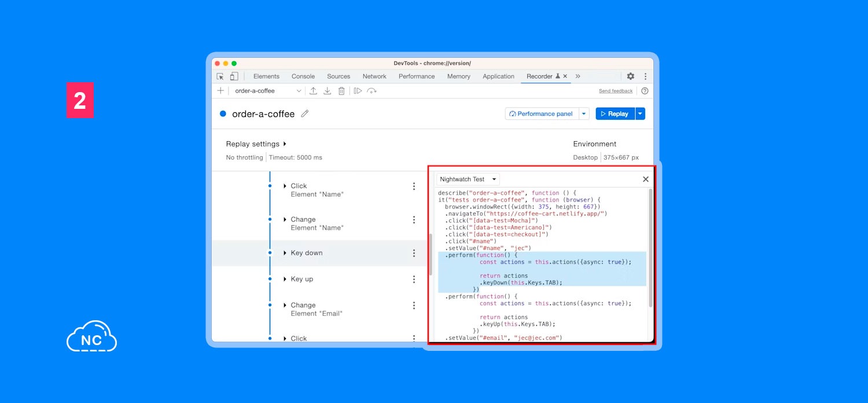Click the export recording upload-arrow icon
Viewport: 868px width, 403px height.
point(313,91)
